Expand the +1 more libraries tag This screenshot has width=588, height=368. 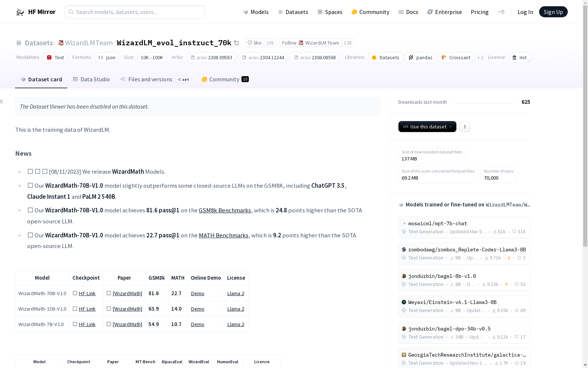(480, 57)
